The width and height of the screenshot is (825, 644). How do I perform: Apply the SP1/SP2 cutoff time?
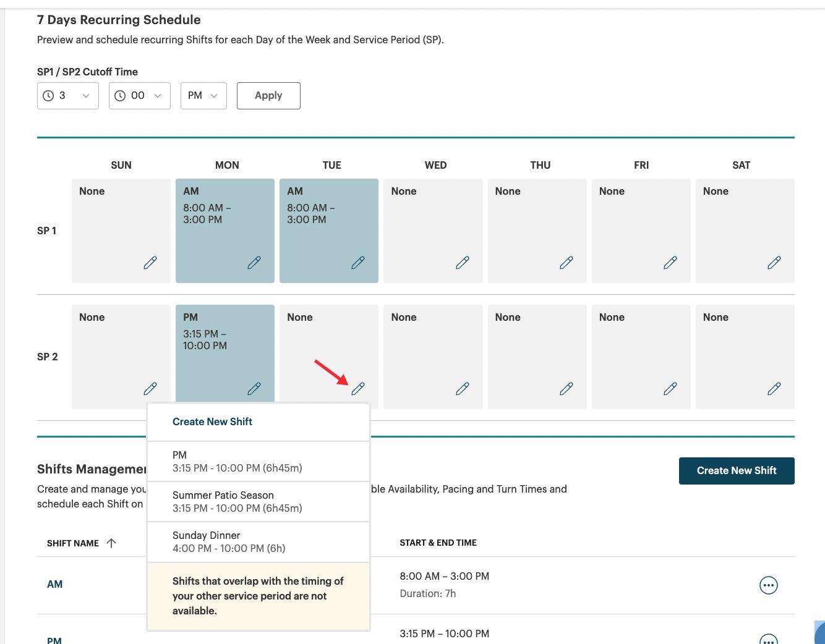click(268, 95)
